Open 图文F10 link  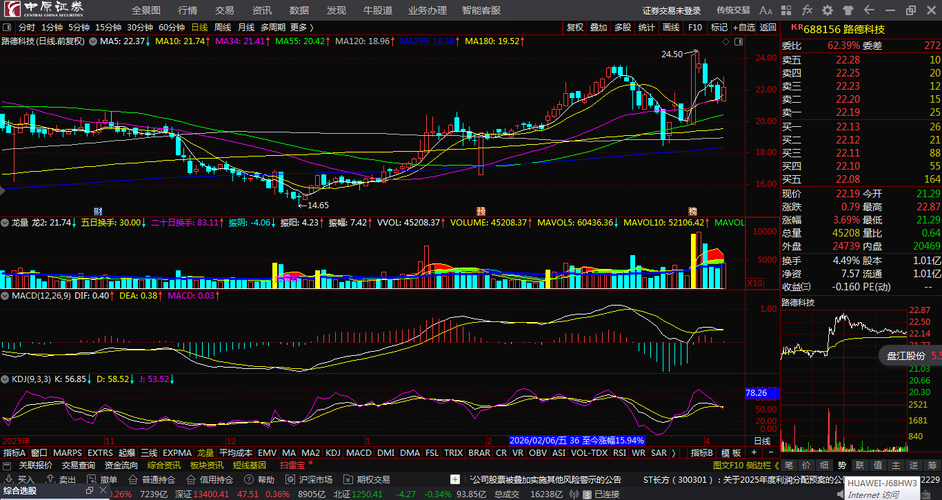[728, 465]
